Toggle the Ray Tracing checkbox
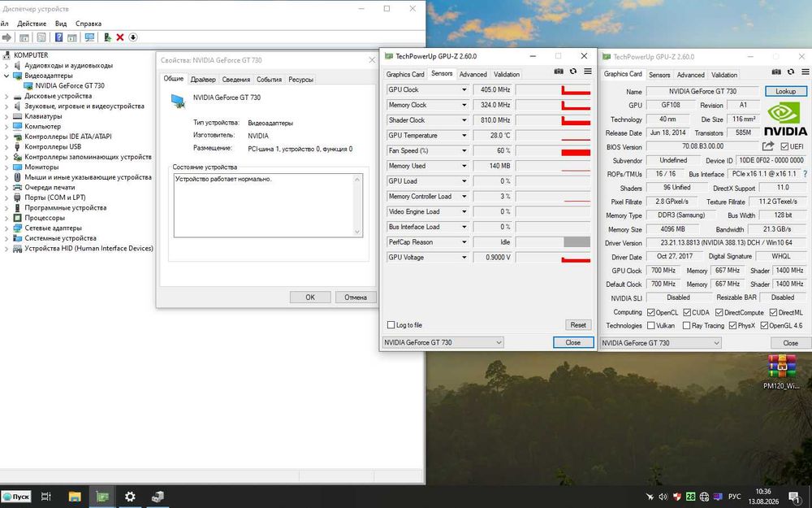This screenshot has width=812, height=508. (x=687, y=326)
